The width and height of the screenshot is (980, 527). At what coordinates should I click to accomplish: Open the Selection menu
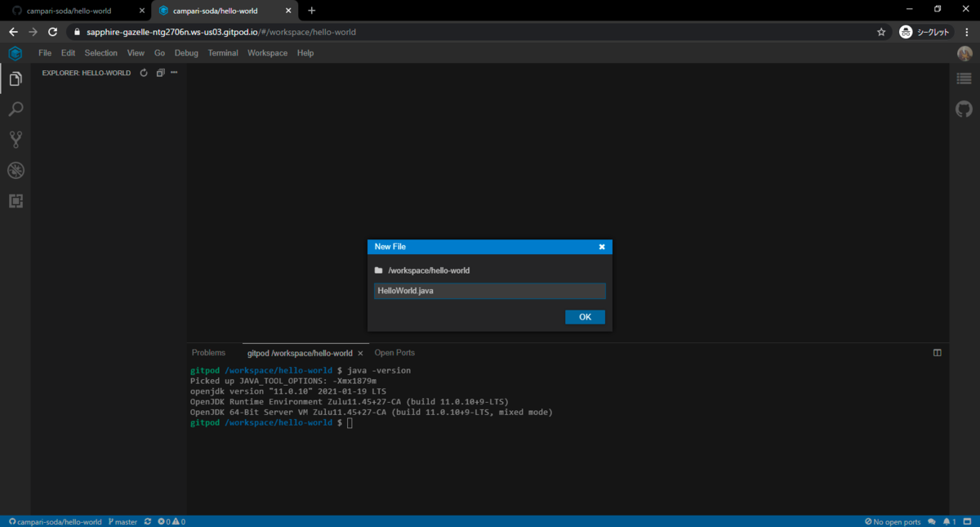point(101,53)
